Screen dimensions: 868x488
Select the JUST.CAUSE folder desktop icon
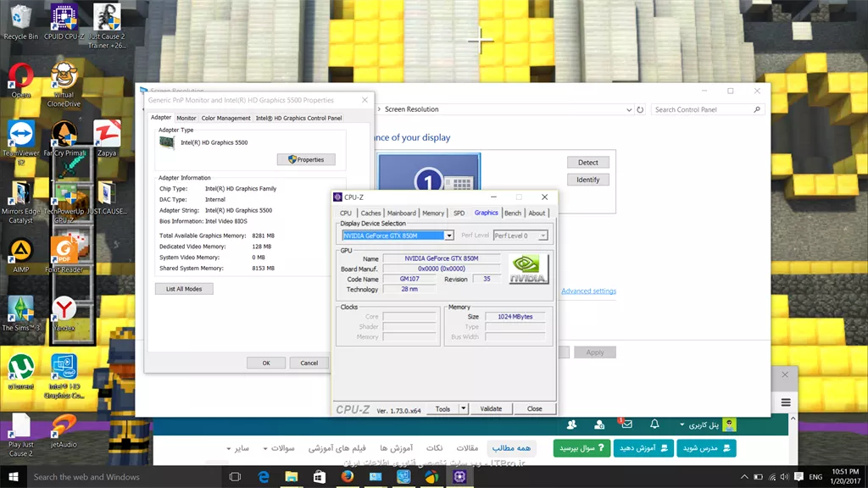pos(107,198)
